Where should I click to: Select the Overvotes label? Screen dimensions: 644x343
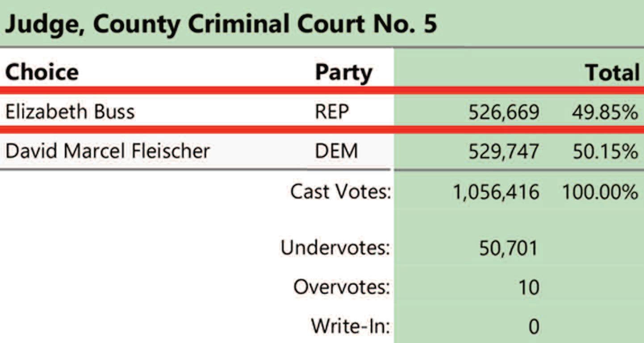point(342,287)
